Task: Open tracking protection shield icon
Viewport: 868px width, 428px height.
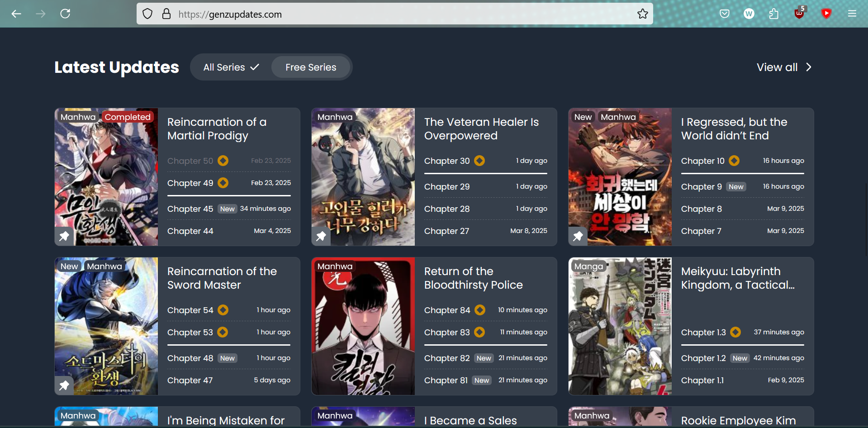Action: [x=147, y=14]
